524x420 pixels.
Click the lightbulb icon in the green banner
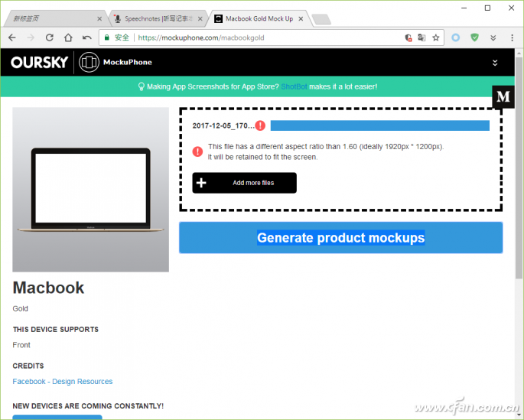click(x=142, y=87)
